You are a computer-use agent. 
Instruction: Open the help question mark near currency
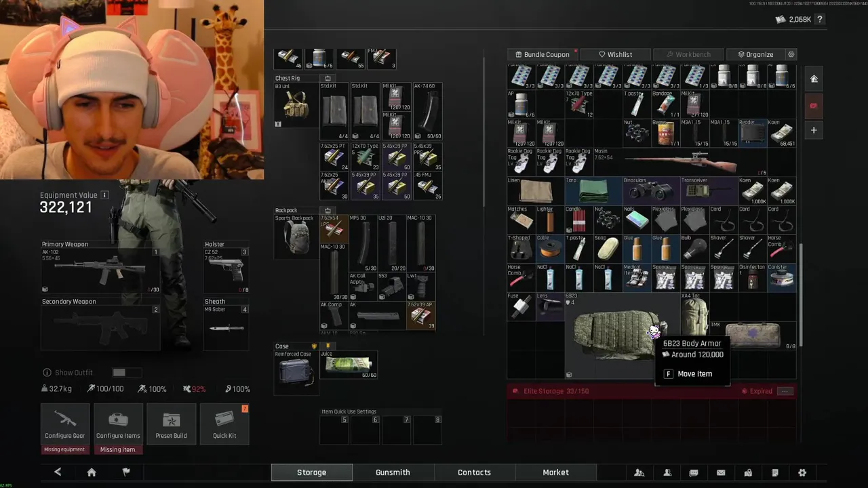coord(820,20)
